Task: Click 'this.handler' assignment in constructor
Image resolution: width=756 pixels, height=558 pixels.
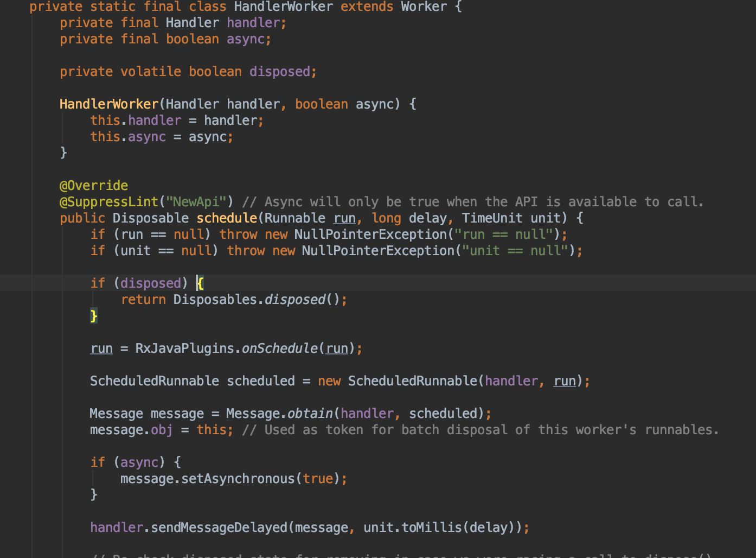Action: point(177,121)
